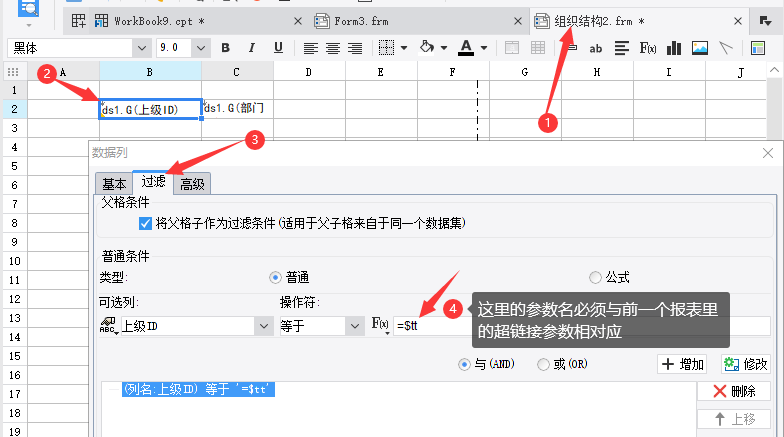Select 公式 type radio button
This screenshot has height=437, width=784.
click(x=595, y=278)
